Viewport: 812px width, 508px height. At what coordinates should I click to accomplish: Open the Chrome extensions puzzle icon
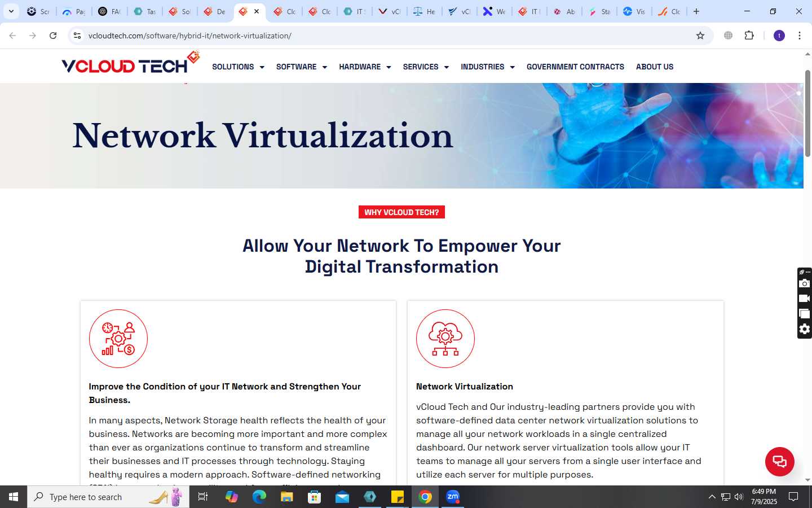pos(749,36)
